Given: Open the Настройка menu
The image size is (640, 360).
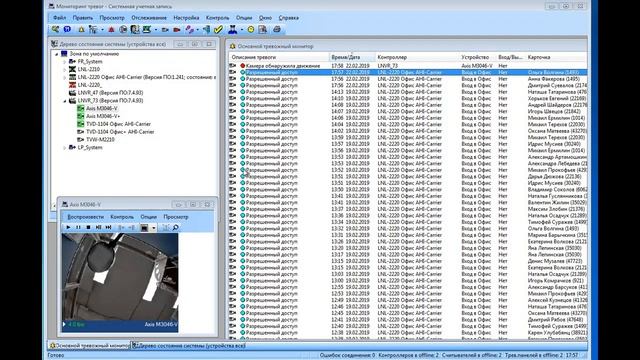Looking at the screenshot, I should point(186,18).
